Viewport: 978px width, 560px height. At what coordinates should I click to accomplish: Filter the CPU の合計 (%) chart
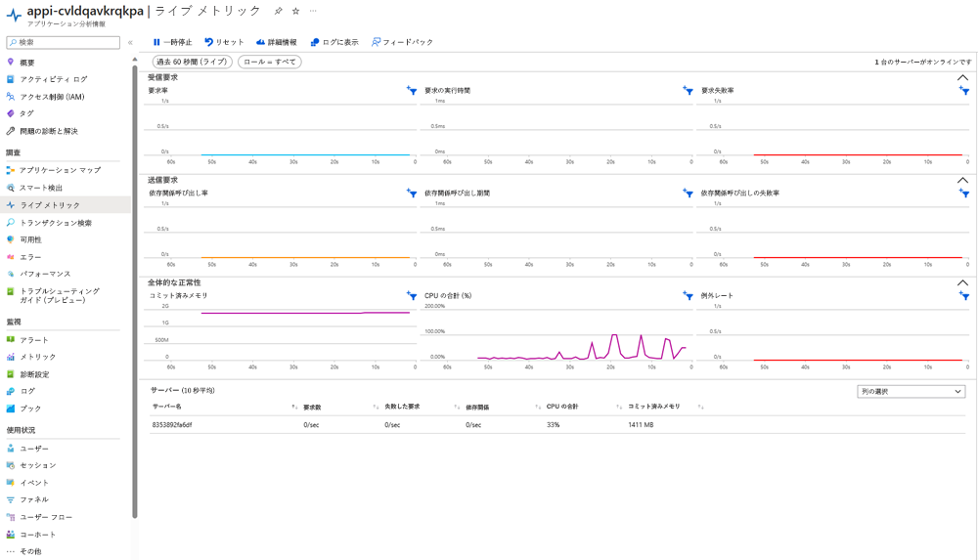(688, 295)
